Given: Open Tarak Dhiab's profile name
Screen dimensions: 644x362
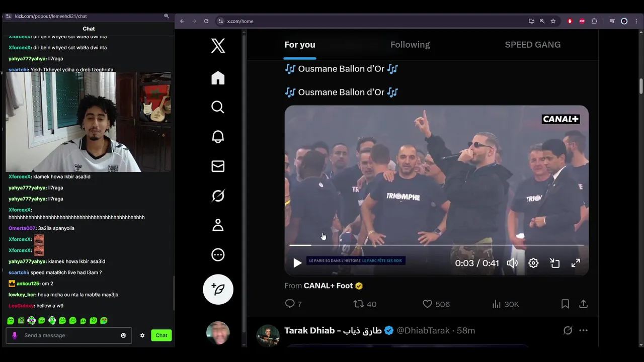Looking at the screenshot, I should click(333, 330).
